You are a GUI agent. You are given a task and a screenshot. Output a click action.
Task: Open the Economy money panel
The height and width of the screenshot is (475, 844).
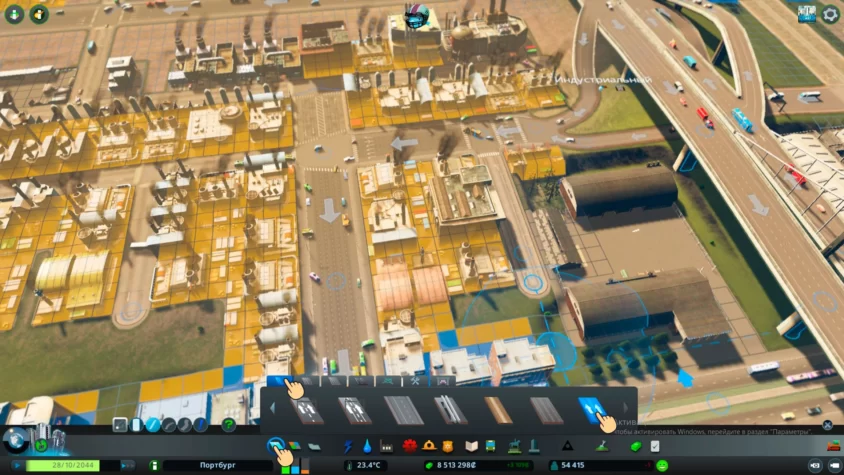[636, 446]
